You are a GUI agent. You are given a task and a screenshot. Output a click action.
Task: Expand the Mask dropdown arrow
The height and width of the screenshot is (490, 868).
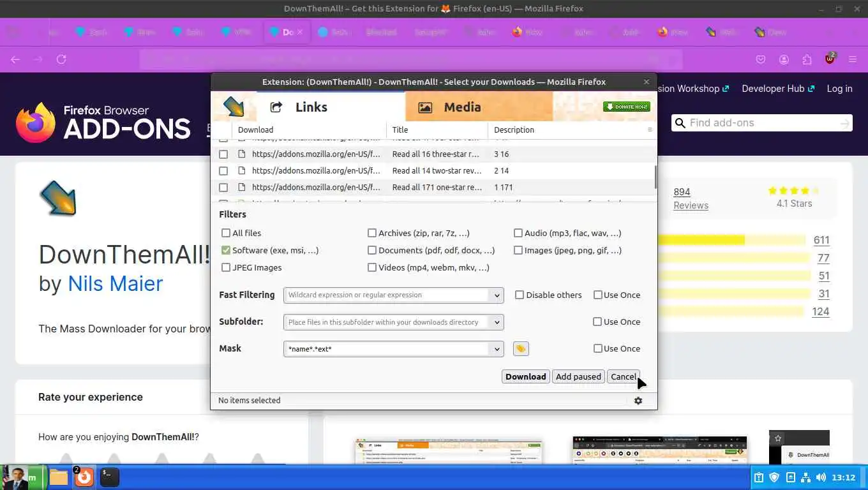tap(497, 348)
